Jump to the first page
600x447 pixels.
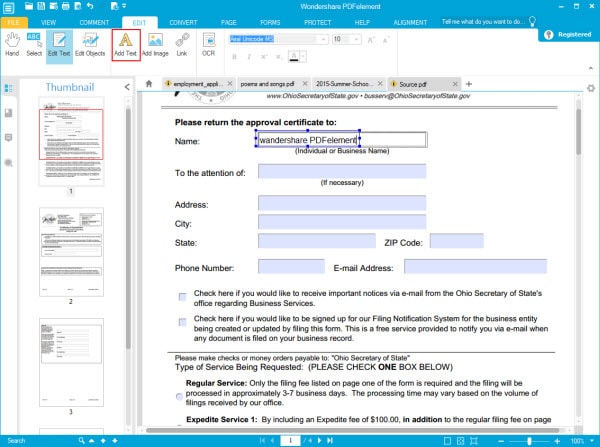point(262,440)
